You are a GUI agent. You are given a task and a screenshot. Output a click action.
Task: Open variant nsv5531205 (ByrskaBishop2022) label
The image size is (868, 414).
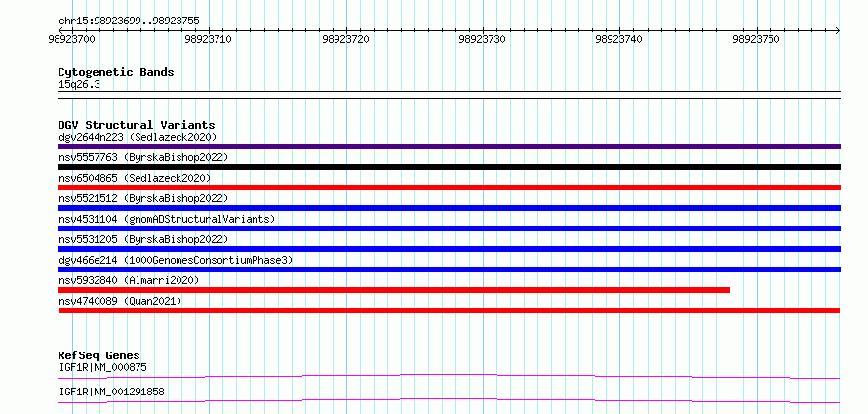(x=143, y=239)
